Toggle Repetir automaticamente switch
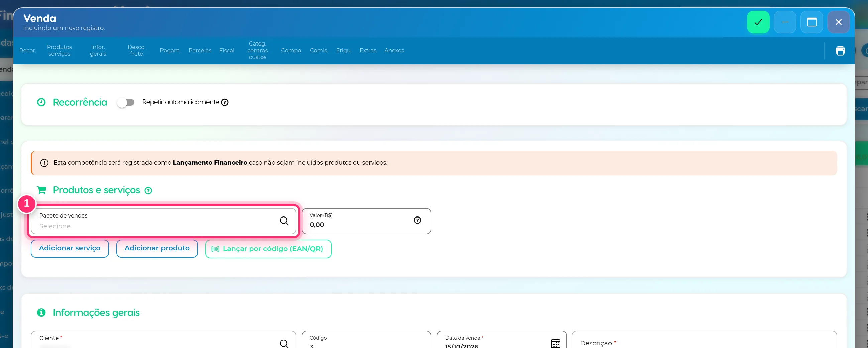 pyautogui.click(x=126, y=102)
